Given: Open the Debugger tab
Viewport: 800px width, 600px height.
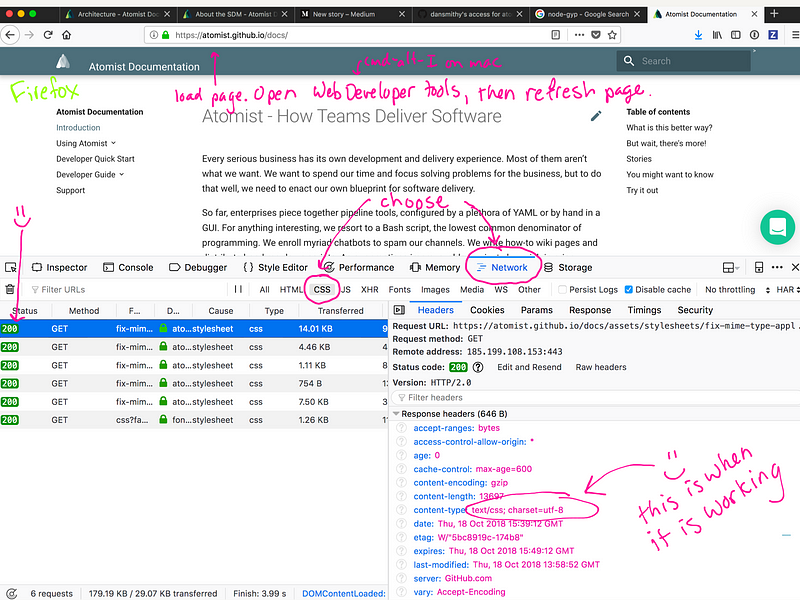Looking at the screenshot, I should (x=198, y=267).
